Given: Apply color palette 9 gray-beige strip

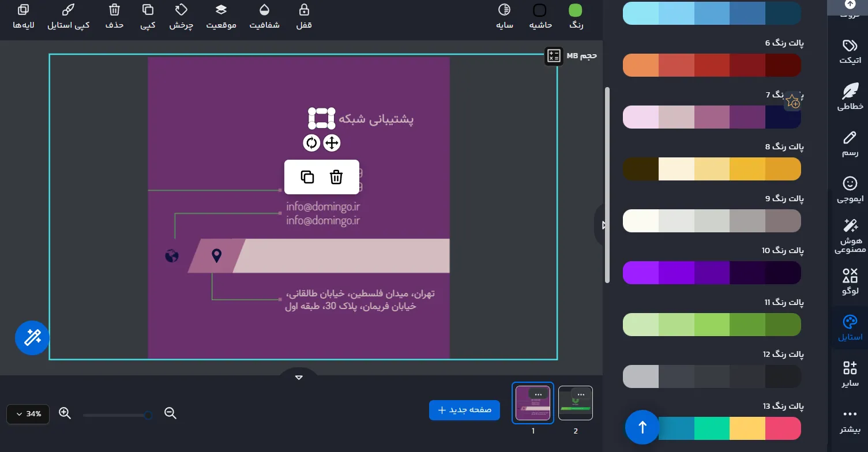Looking at the screenshot, I should (x=712, y=221).
